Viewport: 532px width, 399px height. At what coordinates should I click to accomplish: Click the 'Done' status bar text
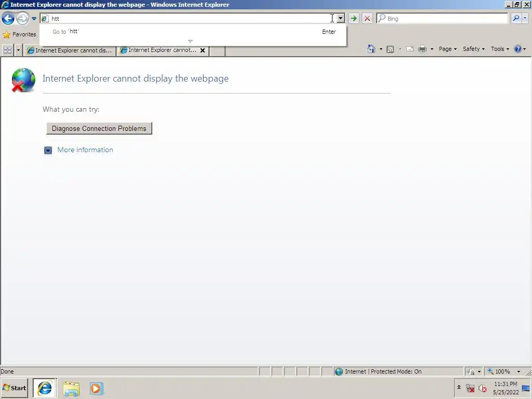[7, 371]
